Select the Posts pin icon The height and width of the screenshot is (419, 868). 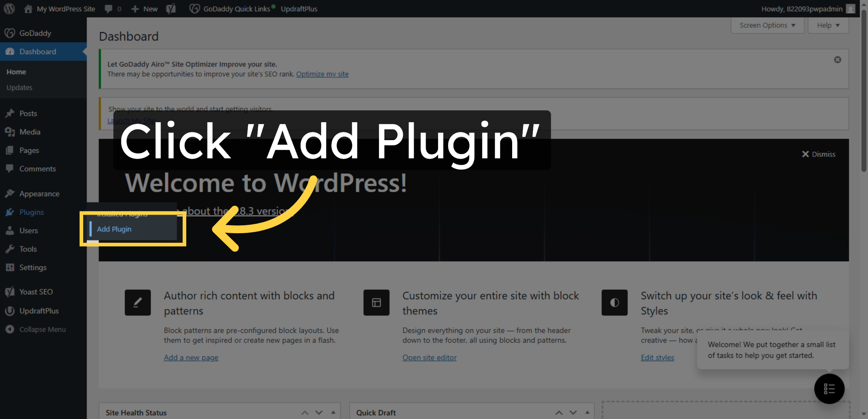click(10, 113)
